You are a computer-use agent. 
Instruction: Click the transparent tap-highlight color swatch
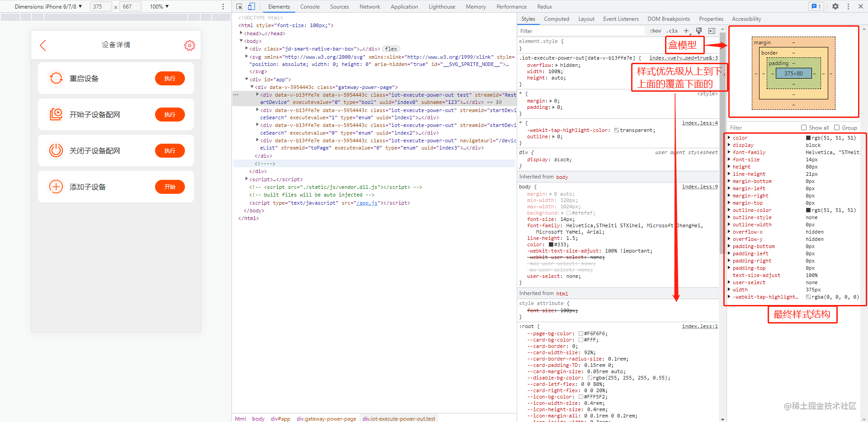point(617,130)
